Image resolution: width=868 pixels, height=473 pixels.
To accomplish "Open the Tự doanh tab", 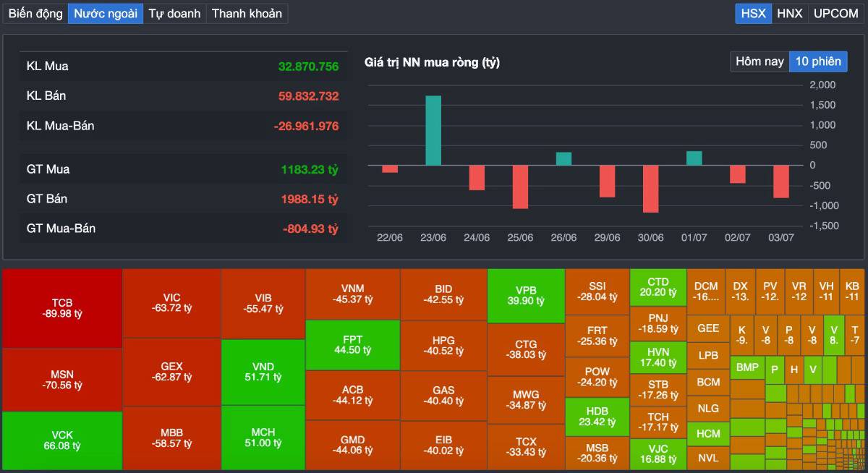I will tap(174, 13).
